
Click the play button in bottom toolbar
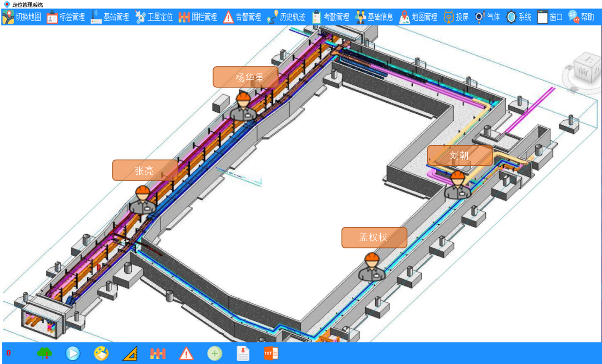pyautogui.click(x=73, y=353)
